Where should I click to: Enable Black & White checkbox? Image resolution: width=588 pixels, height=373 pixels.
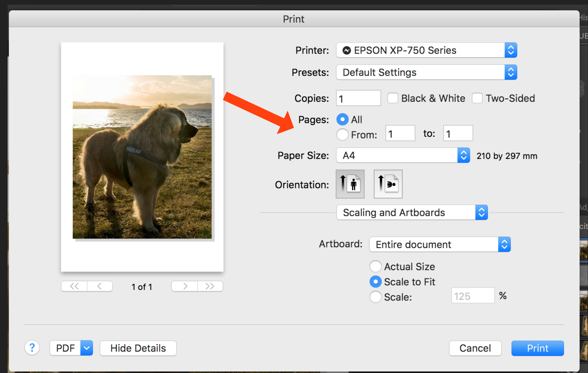tap(393, 98)
